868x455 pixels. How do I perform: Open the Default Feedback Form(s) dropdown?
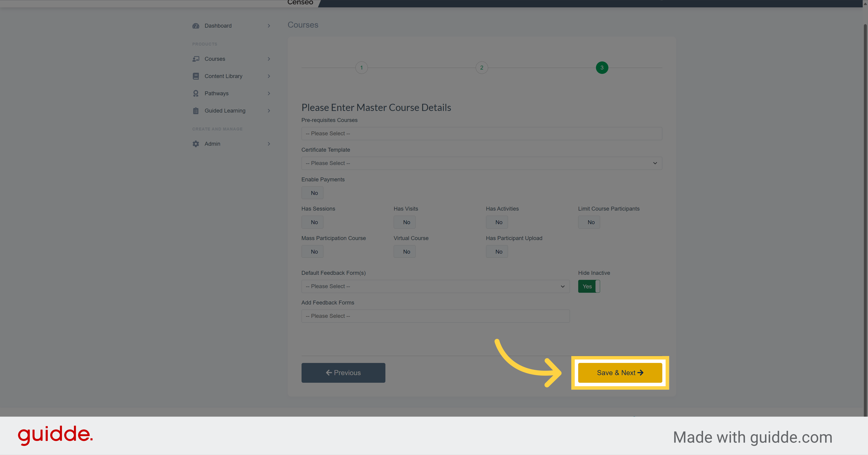(436, 286)
